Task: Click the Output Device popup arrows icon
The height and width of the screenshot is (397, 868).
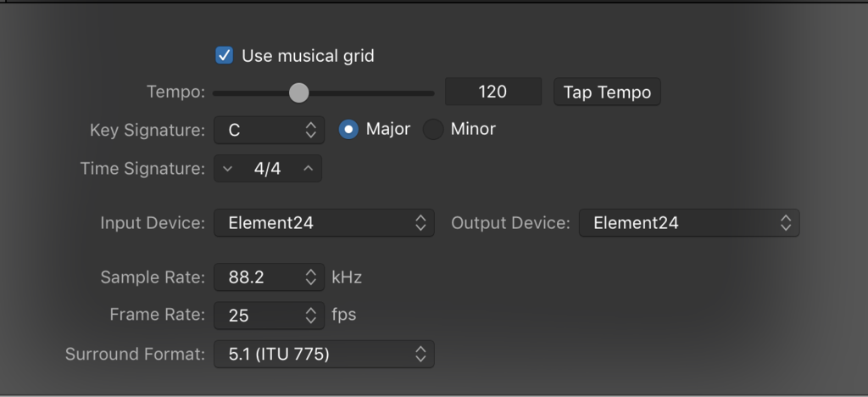Action: pyautogui.click(x=786, y=223)
